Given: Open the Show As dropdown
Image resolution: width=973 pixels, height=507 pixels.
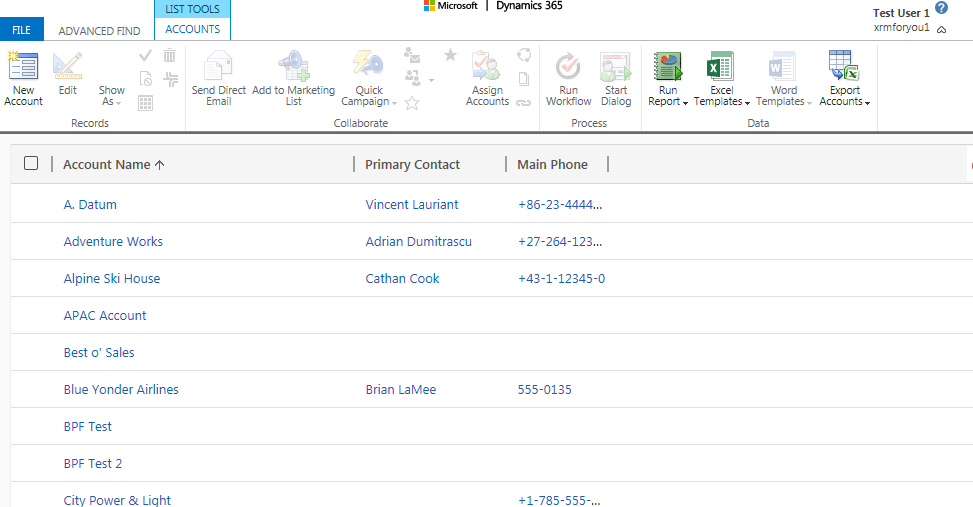Looking at the screenshot, I should 111,96.
